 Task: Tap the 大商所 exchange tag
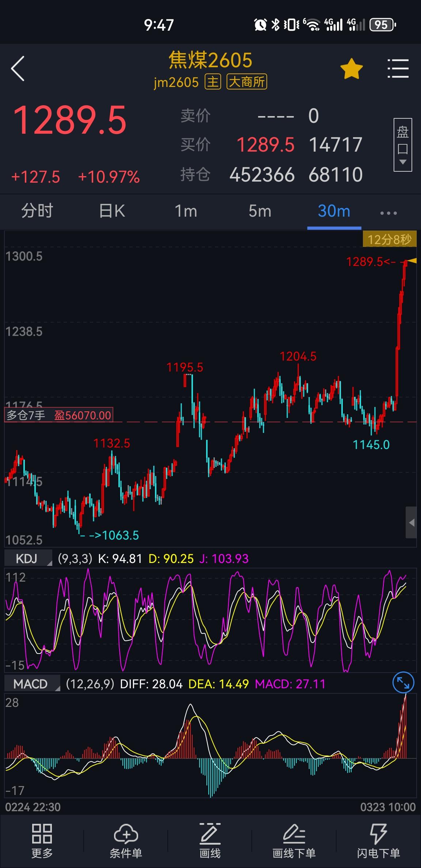[x=247, y=82]
